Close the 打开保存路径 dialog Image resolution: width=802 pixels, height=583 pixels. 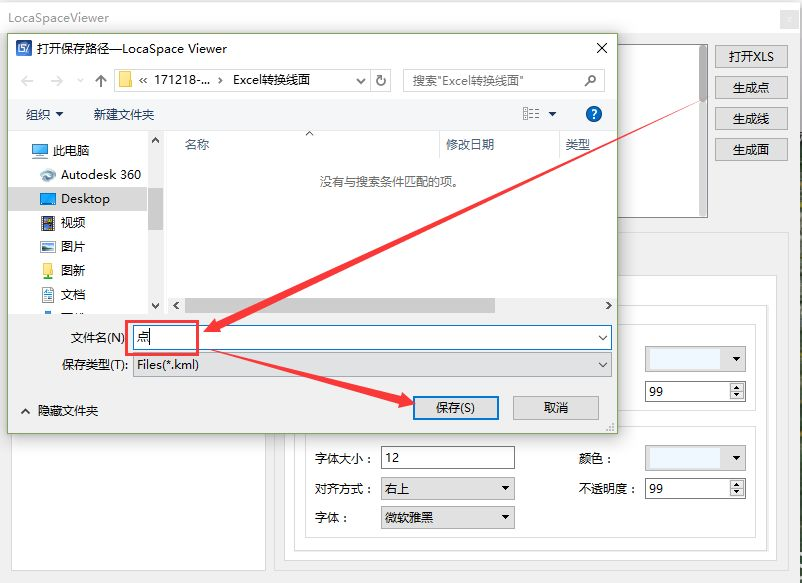(x=602, y=48)
